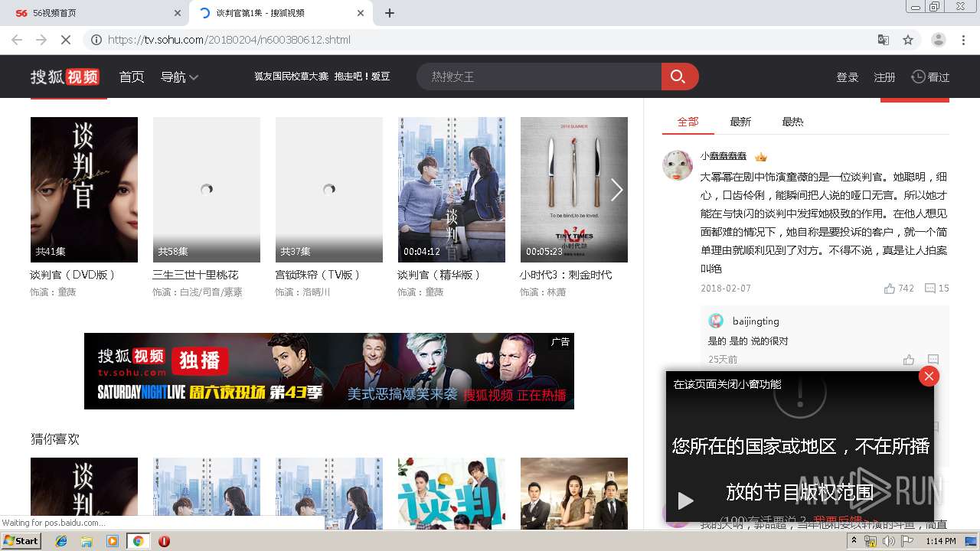This screenshot has height=551, width=980.
Task: Open the loading 共37集 thumbnail
Action: 329,190
